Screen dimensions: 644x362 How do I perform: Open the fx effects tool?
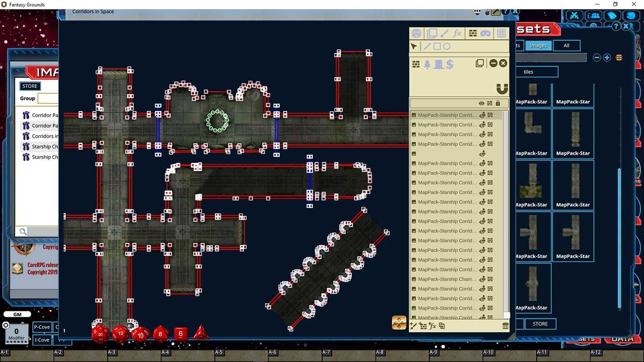pyautogui.click(x=457, y=33)
